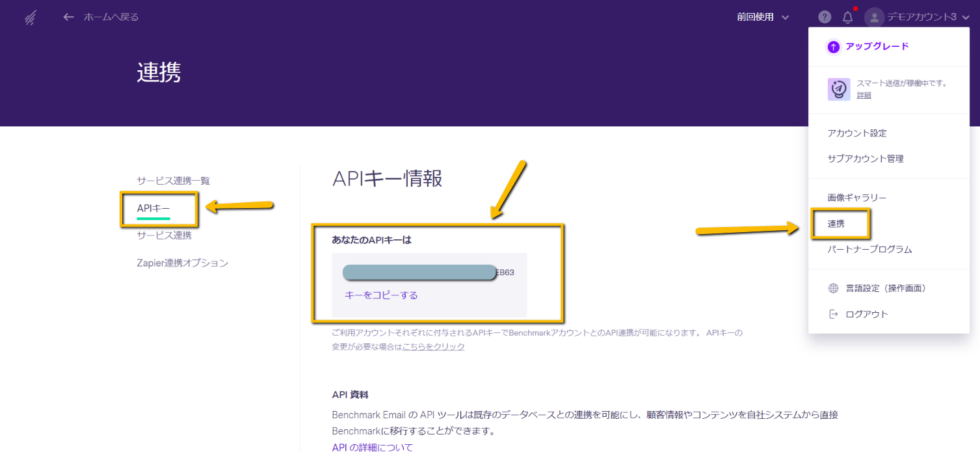Open Zapier連携オプション in the sidebar
This screenshot has height=452, width=980.
coord(182,263)
